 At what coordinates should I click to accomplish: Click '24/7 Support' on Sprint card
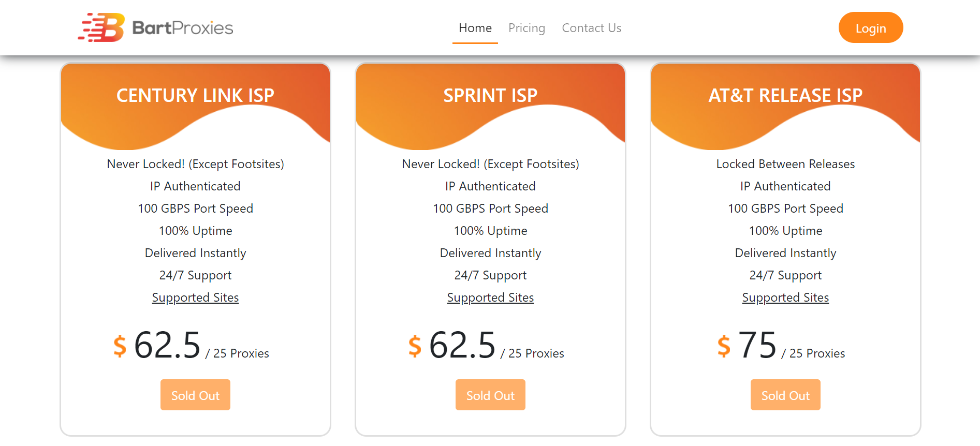pos(490,275)
